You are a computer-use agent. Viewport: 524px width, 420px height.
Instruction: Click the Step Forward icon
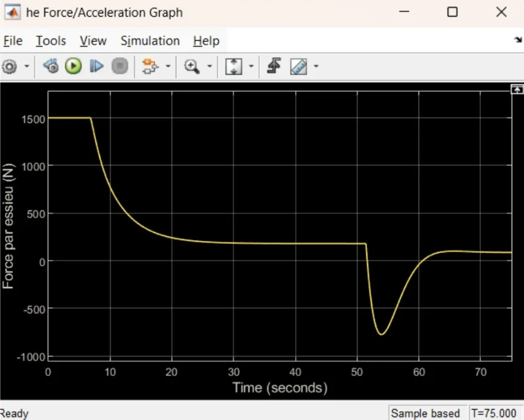tap(97, 66)
